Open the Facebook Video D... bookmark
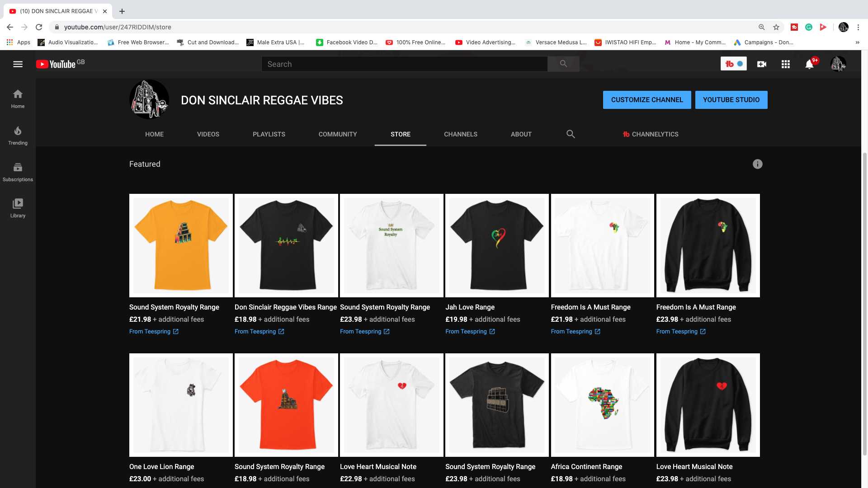 coord(347,42)
